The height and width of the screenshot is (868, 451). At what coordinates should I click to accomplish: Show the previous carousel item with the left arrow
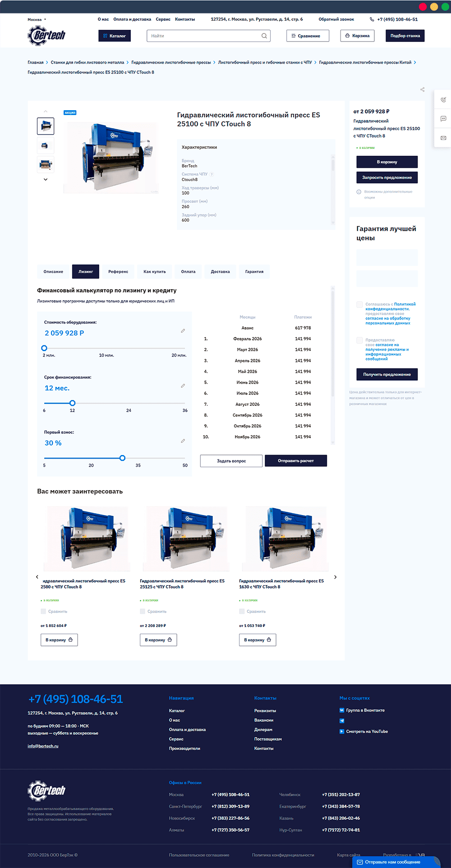coord(37,577)
